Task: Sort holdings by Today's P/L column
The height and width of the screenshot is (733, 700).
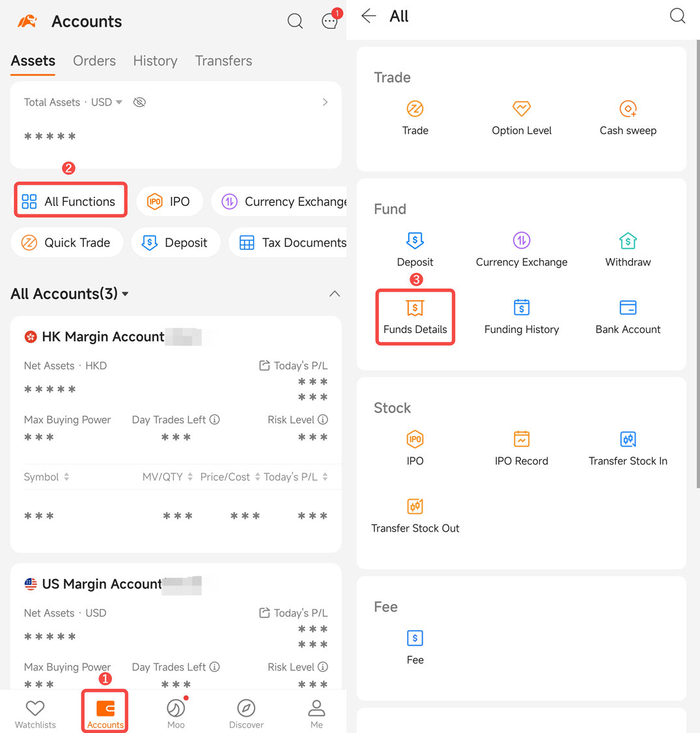Action: 296,477
